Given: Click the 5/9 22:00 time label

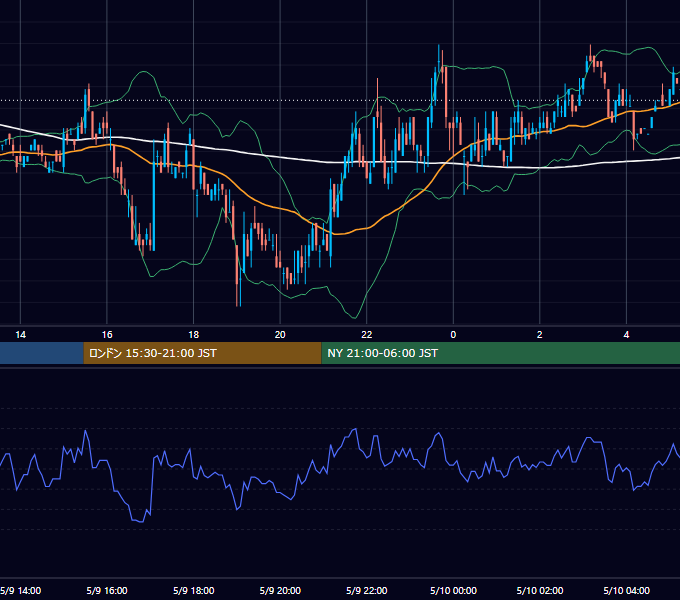Looking at the screenshot, I should pyautogui.click(x=366, y=590).
